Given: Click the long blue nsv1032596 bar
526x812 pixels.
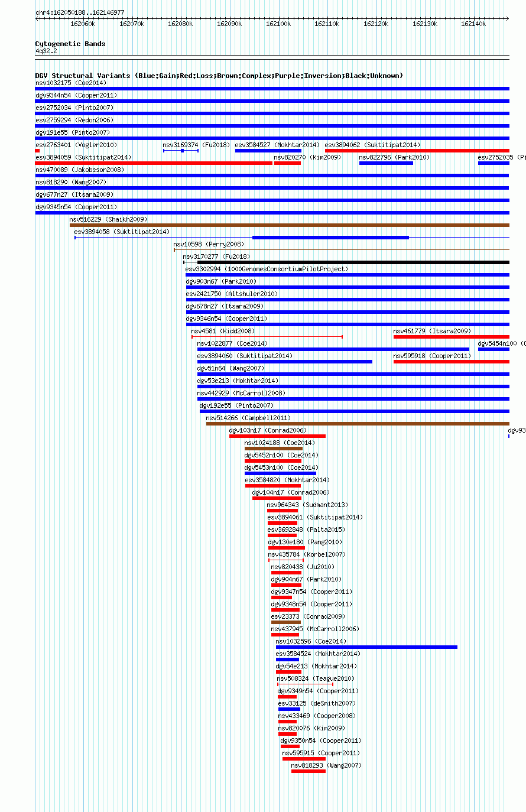Looking at the screenshot, I should 366,647.
